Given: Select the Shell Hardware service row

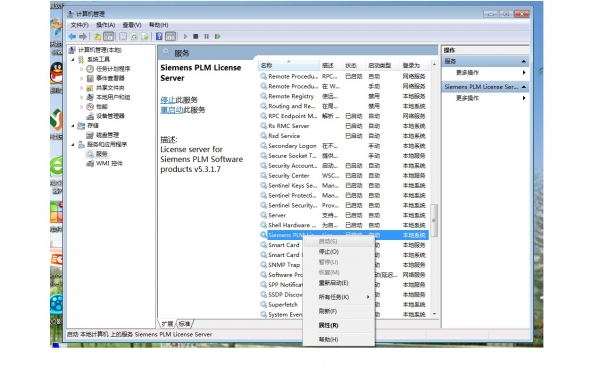Looking at the screenshot, I should [344, 225].
